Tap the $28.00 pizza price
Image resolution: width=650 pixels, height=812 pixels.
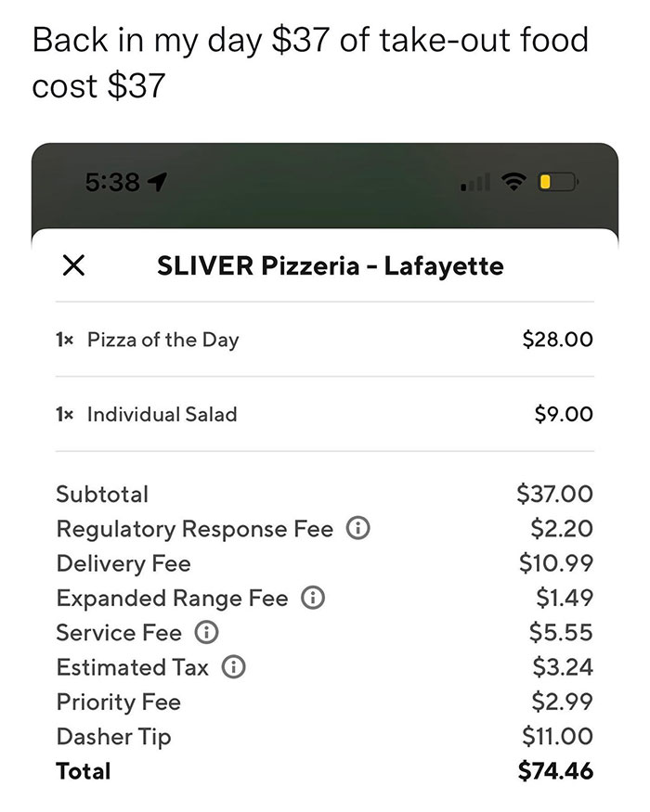coord(557,340)
